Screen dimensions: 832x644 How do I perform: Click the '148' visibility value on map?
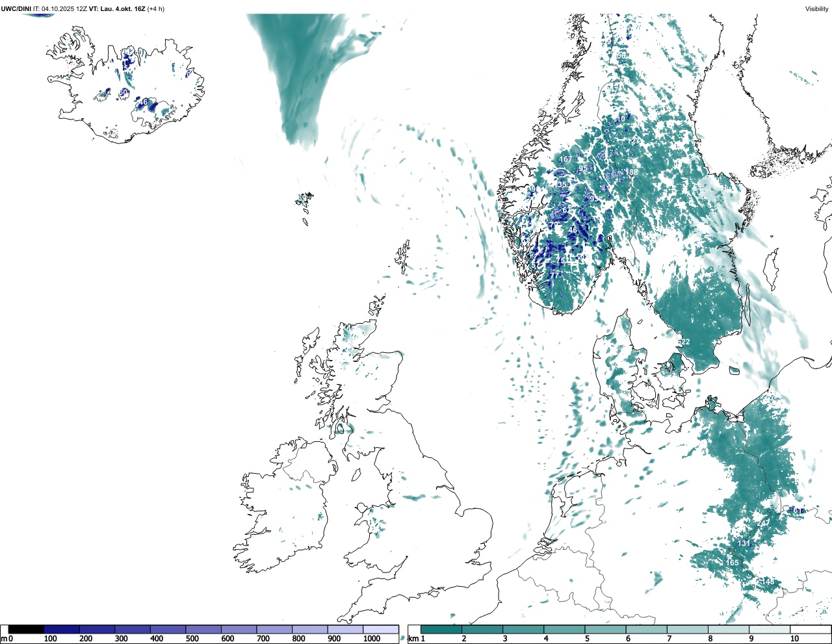click(768, 581)
